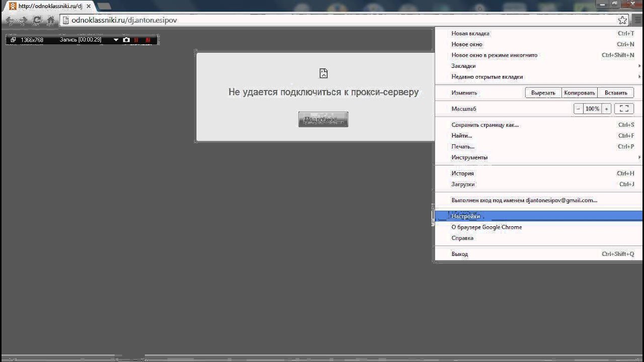Open 'О браузере Google Chrome'
The image size is (644, 362).
pyautogui.click(x=538, y=227)
